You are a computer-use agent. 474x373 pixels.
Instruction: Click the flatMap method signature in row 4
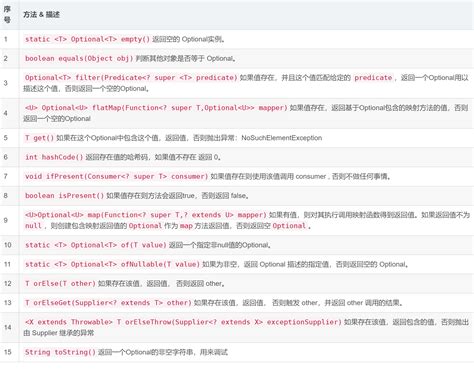(156, 108)
